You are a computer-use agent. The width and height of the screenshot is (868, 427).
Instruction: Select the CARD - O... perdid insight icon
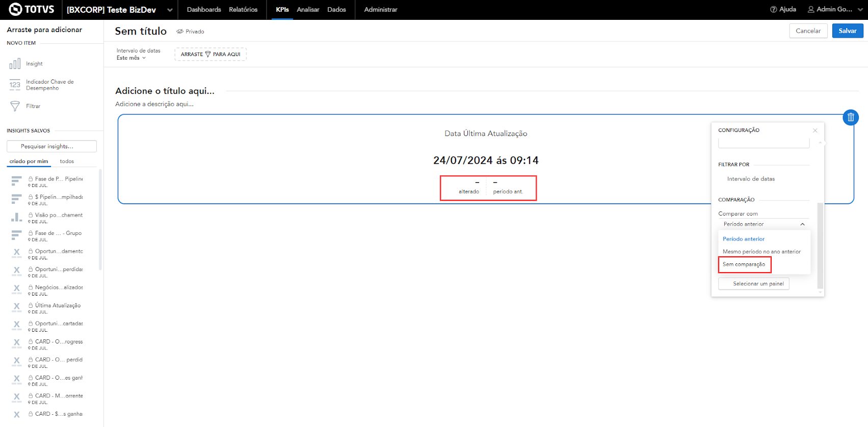[16, 362]
